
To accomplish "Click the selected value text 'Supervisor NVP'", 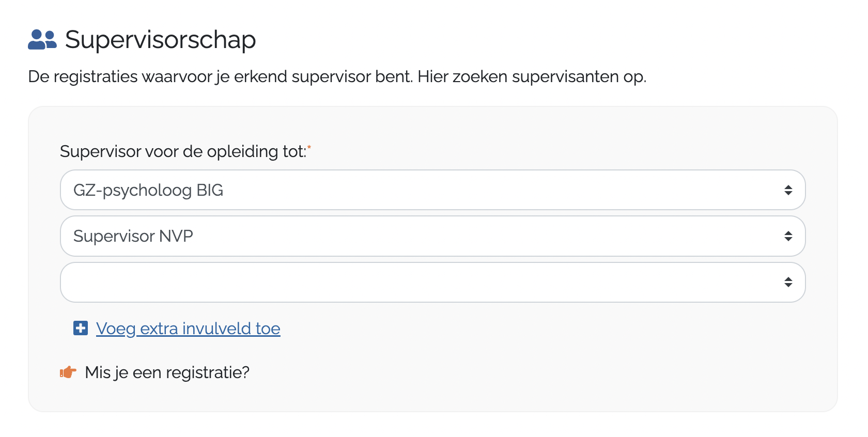I will point(133,236).
